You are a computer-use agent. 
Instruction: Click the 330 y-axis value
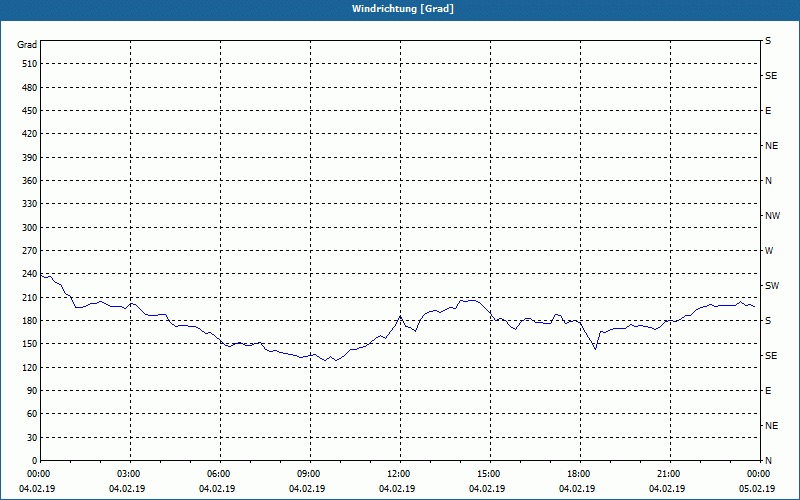pyautogui.click(x=30, y=204)
